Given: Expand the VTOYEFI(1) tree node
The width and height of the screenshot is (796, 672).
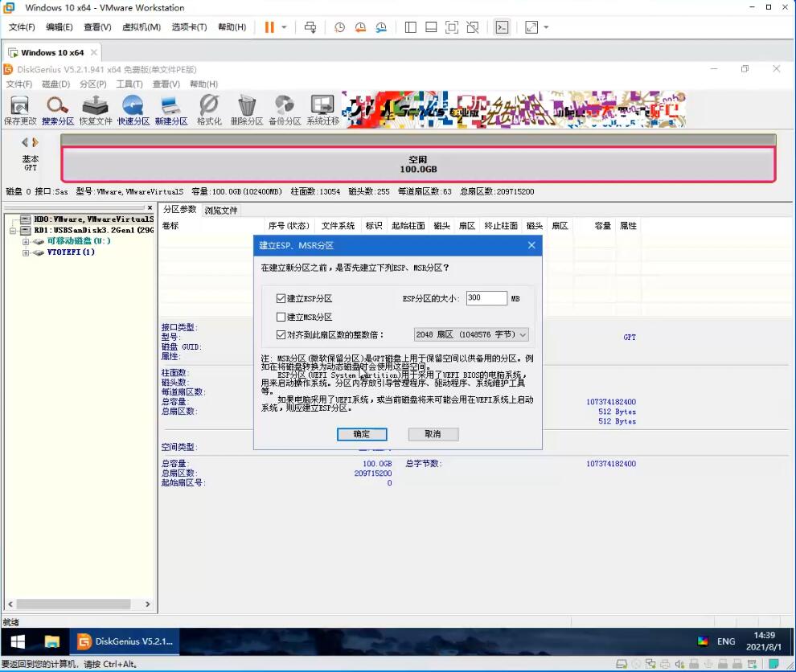Looking at the screenshot, I should [26, 252].
